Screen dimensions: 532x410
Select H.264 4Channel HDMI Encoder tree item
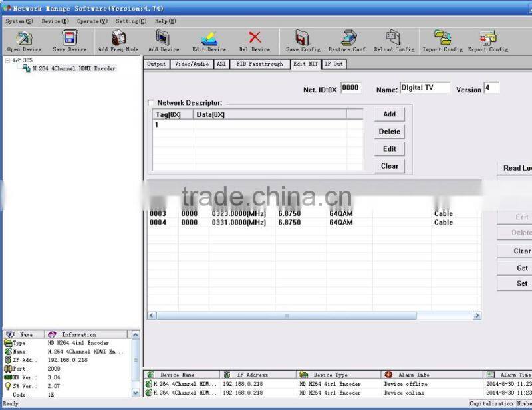point(74,68)
